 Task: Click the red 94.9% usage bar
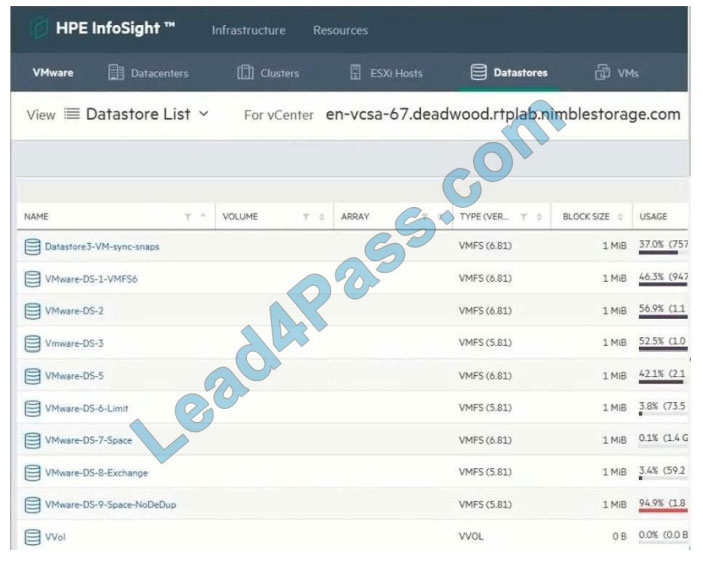pyautogui.click(x=663, y=511)
